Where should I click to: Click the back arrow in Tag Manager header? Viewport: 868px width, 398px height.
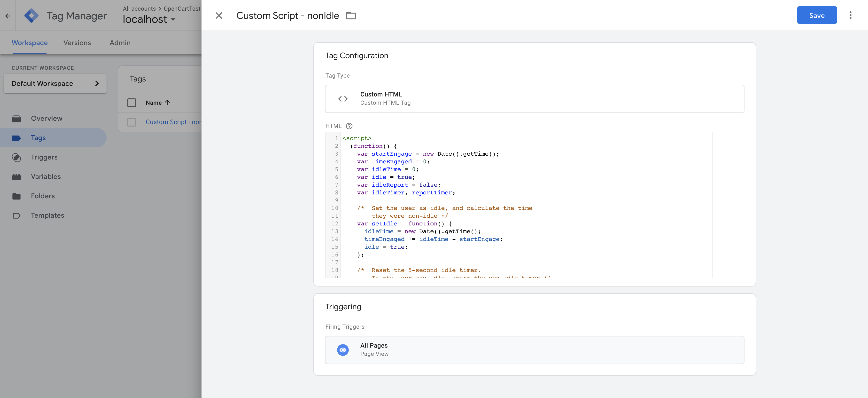pyautogui.click(x=8, y=16)
